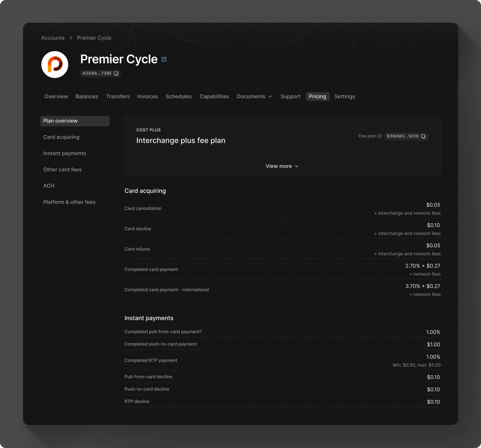Open the Schedules tab
Screen dimensions: 481x448
tap(179, 97)
